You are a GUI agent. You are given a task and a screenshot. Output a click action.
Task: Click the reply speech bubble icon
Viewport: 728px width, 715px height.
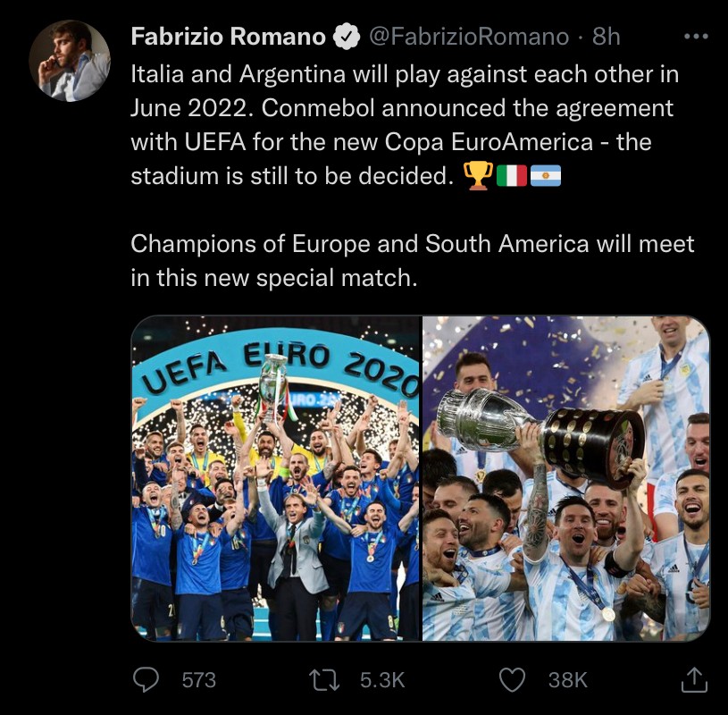pyautogui.click(x=146, y=680)
